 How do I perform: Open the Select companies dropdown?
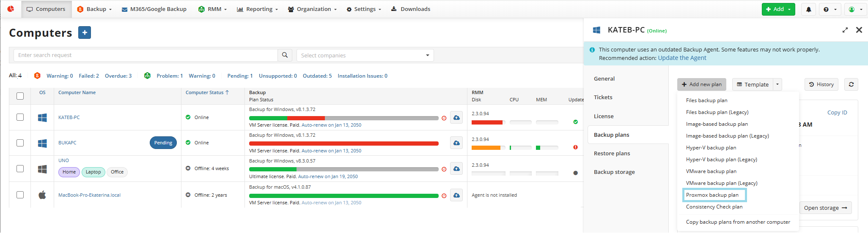(365, 55)
